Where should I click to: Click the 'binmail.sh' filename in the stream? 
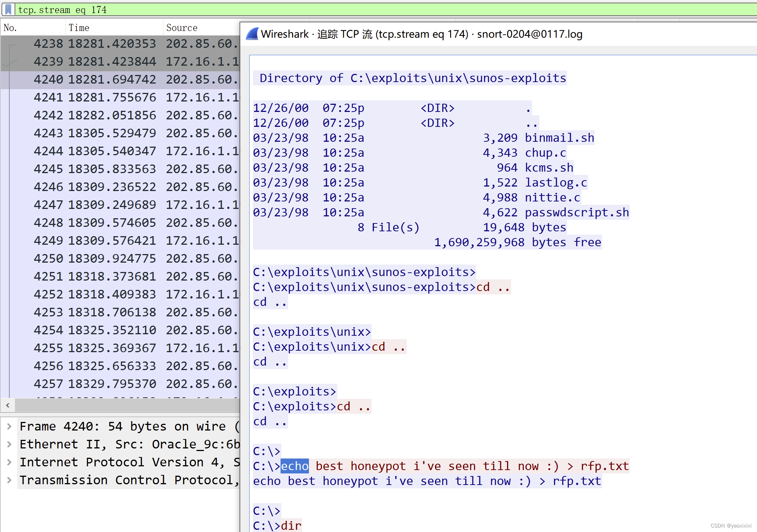coord(559,138)
